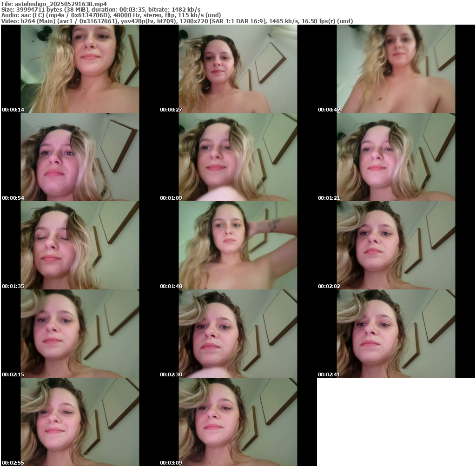Click the frame stamped 00:01:48

[x=238, y=245]
